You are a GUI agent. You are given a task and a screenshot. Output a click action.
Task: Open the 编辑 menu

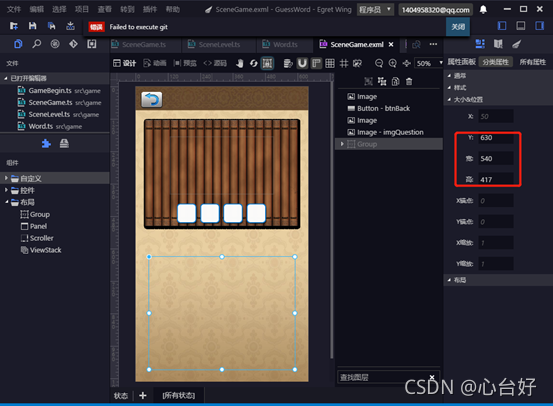(x=36, y=10)
